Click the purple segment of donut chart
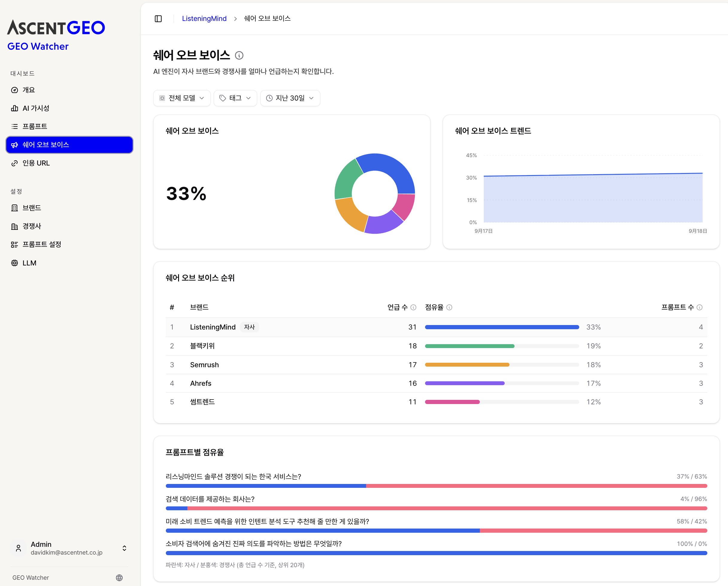 (383, 223)
